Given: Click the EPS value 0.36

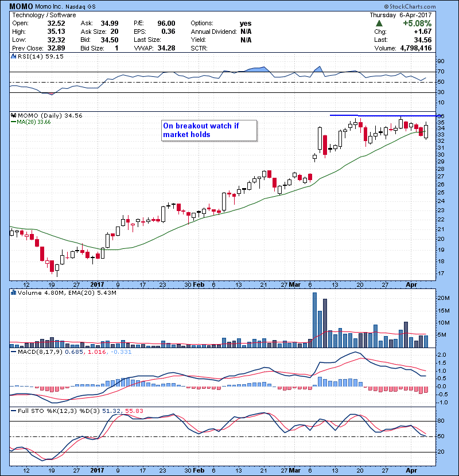Looking at the screenshot, I should [x=168, y=32].
